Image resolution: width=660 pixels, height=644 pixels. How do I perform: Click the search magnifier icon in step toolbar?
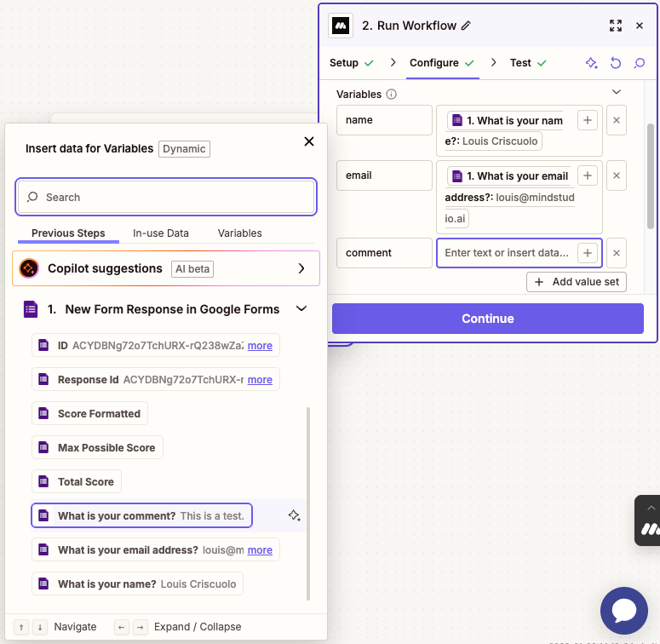point(640,63)
